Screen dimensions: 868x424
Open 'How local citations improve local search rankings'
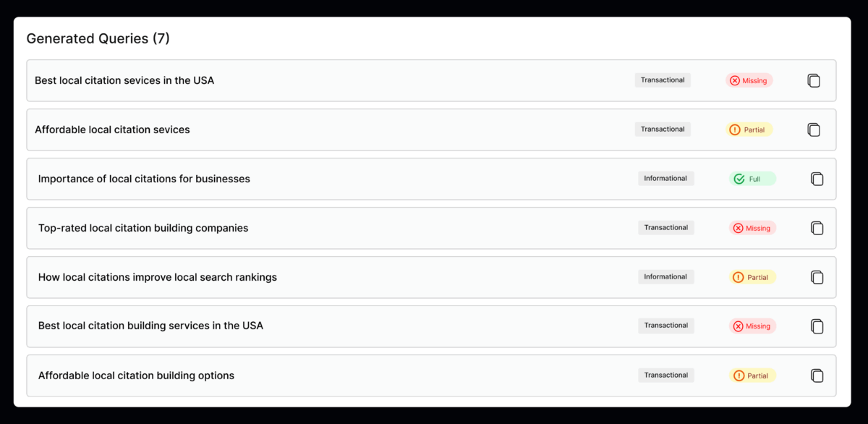point(158,277)
